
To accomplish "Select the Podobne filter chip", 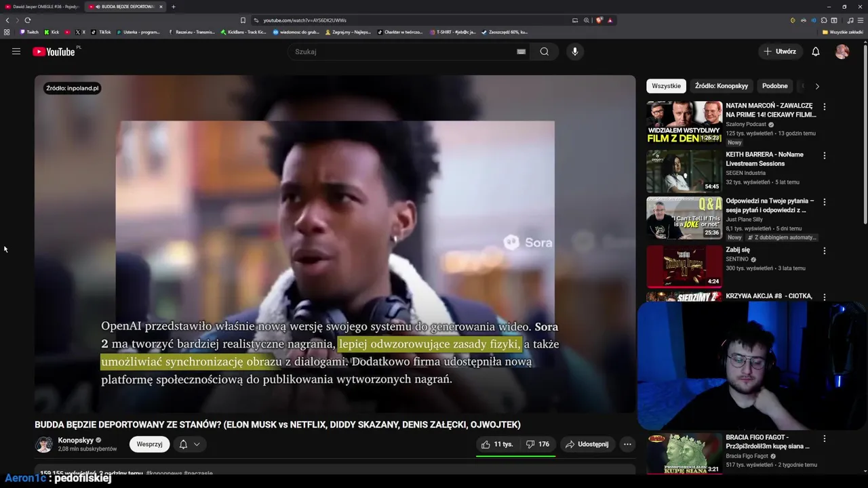I will (775, 86).
